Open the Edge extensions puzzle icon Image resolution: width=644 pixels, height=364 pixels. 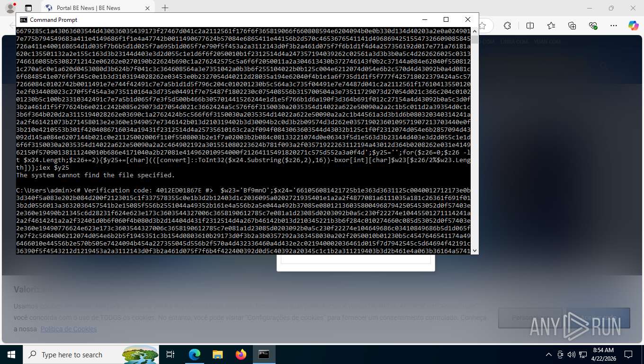[507, 26]
